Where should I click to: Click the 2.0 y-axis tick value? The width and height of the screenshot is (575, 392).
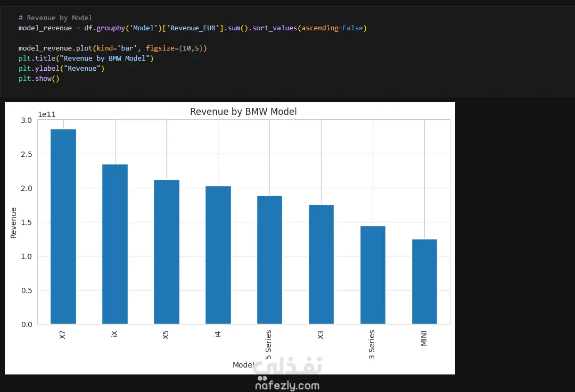pos(27,188)
